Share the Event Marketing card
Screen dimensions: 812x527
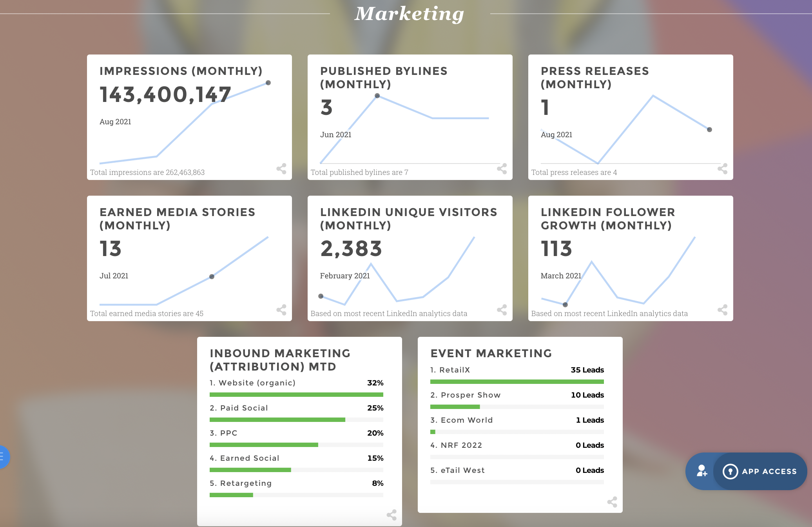tap(612, 502)
